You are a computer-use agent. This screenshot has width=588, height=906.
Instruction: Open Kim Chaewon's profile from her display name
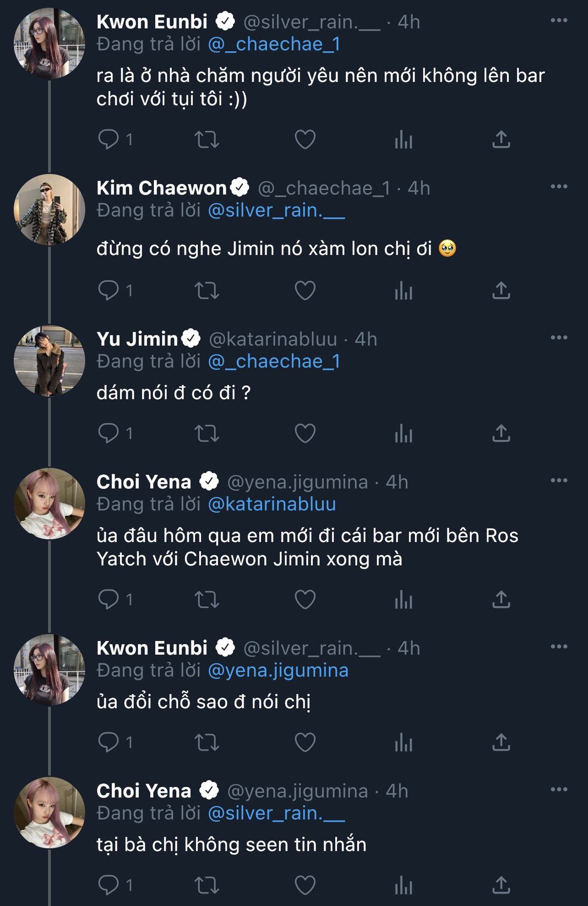pos(161,188)
